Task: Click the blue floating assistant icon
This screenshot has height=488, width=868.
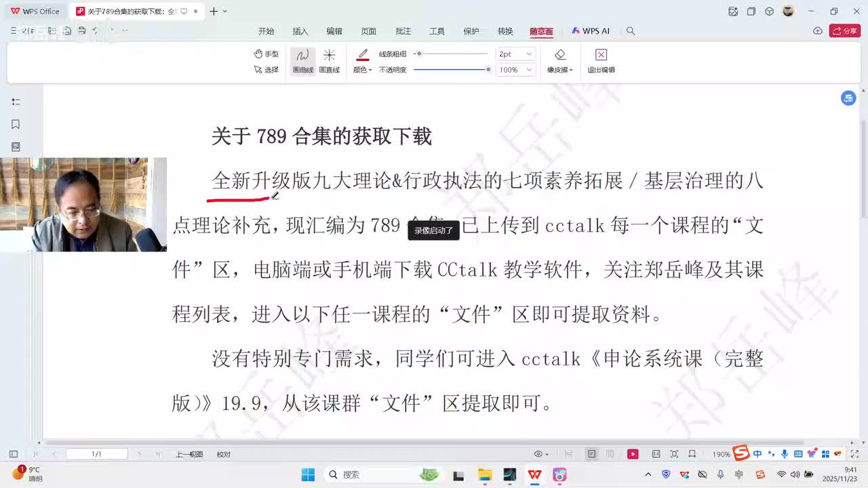Action: pos(848,98)
